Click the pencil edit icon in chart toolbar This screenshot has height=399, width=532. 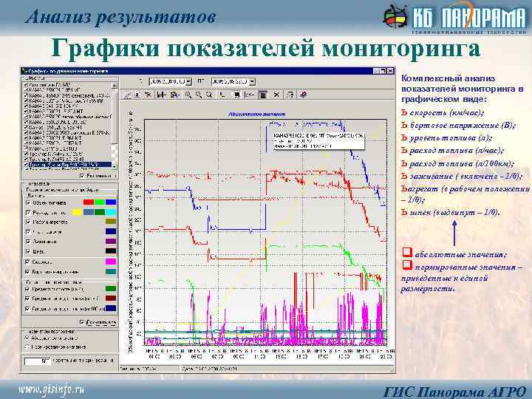(127, 95)
